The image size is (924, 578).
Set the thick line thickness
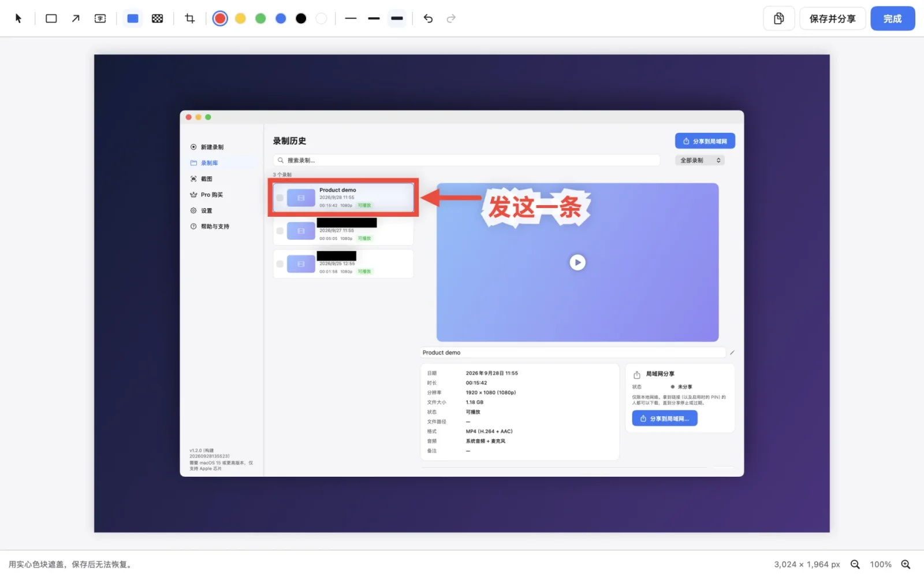[x=397, y=18]
